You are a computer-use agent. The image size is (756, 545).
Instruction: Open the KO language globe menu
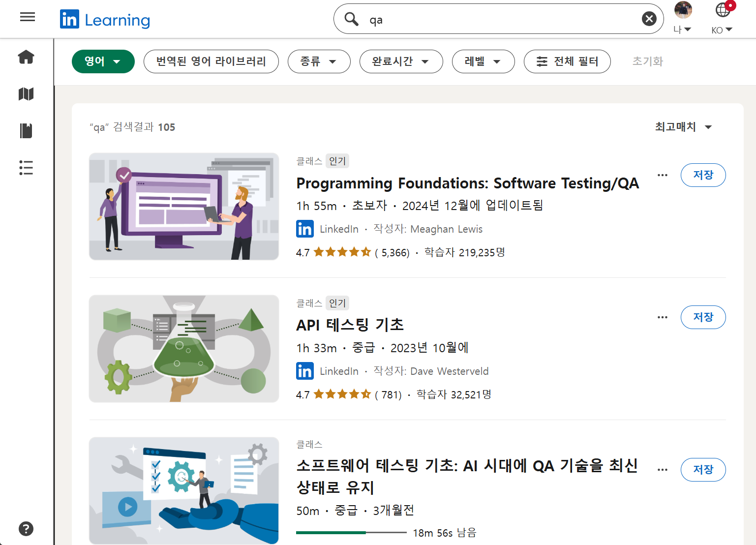pos(723,18)
